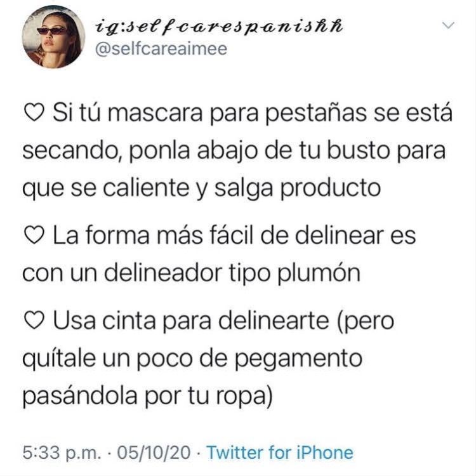Click the Twitter for iPhone link
This screenshot has width=476, height=476.
pyautogui.click(x=280, y=453)
